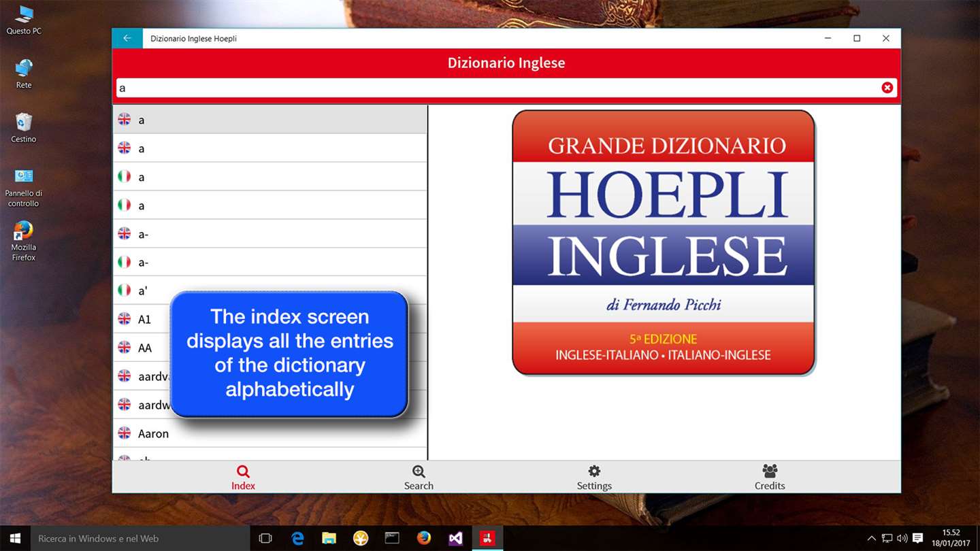Open the Rete desktop icon
The width and height of the screenshot is (980, 551).
click(x=24, y=74)
